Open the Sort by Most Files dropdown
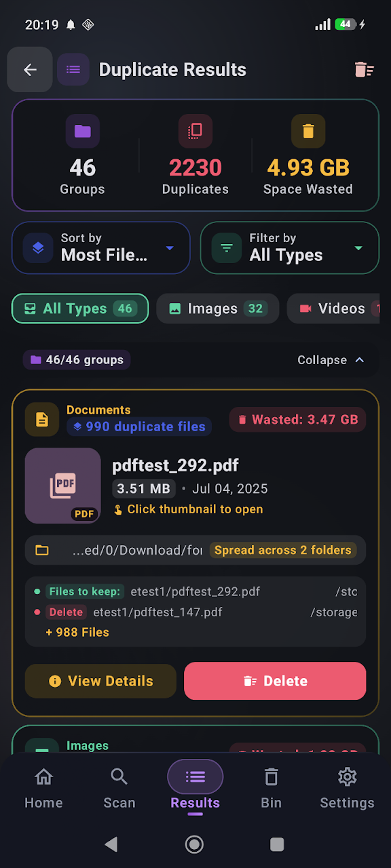Screen dimensions: 391x868 pyautogui.click(x=101, y=248)
